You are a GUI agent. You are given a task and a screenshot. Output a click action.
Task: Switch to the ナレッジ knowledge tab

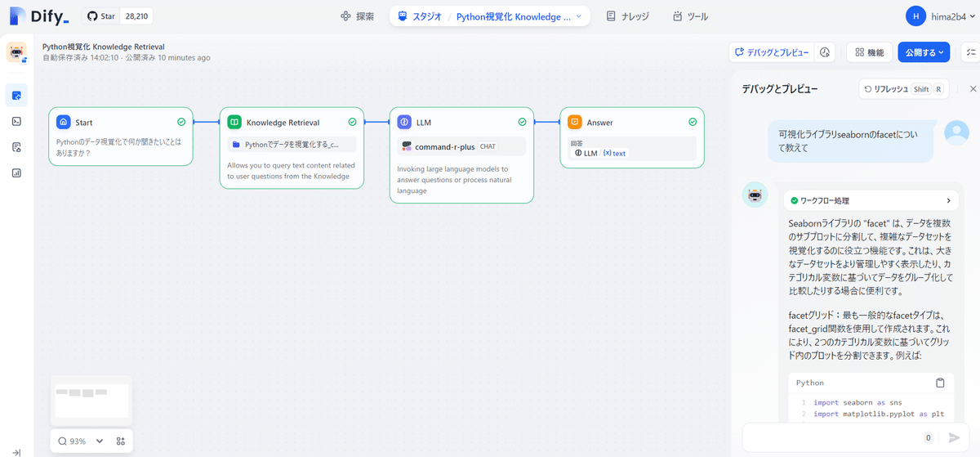click(x=628, y=16)
